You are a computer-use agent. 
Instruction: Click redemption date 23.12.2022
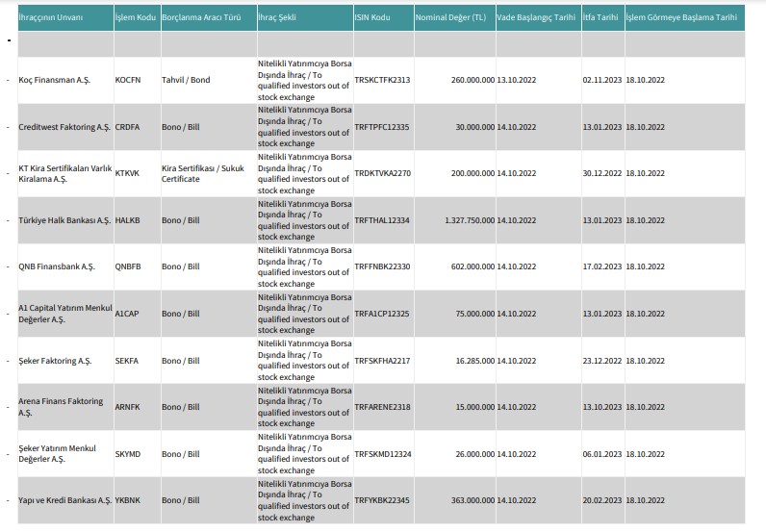coord(602,361)
